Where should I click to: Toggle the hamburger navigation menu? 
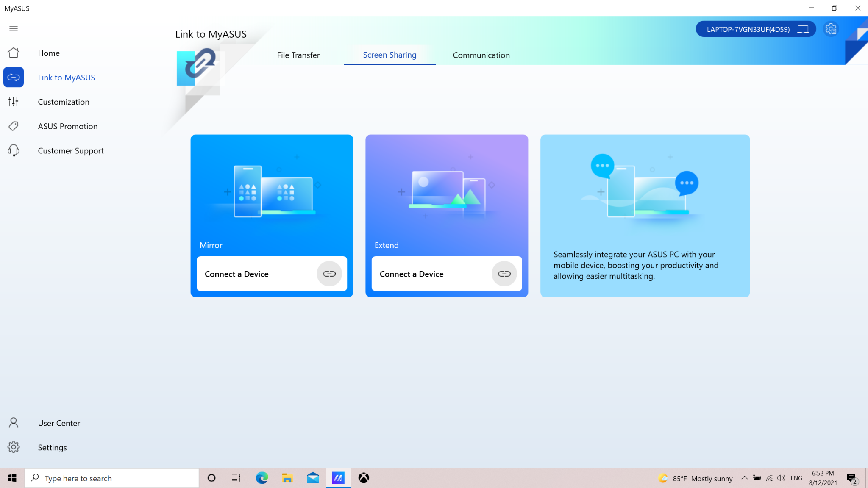(x=14, y=28)
